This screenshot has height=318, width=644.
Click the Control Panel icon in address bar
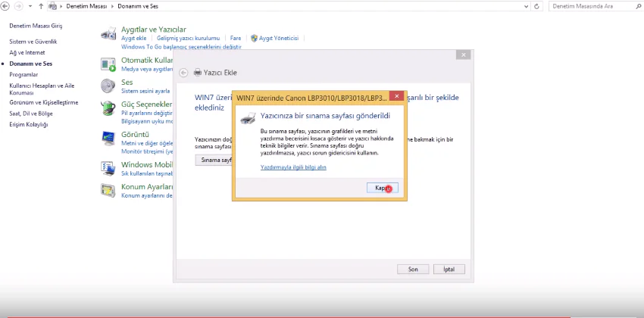click(52, 6)
